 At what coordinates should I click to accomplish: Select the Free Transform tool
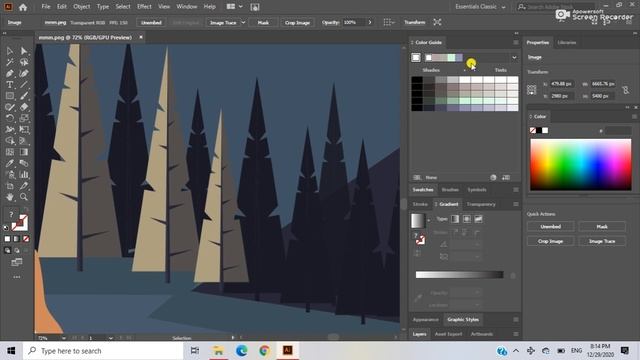click(24, 130)
